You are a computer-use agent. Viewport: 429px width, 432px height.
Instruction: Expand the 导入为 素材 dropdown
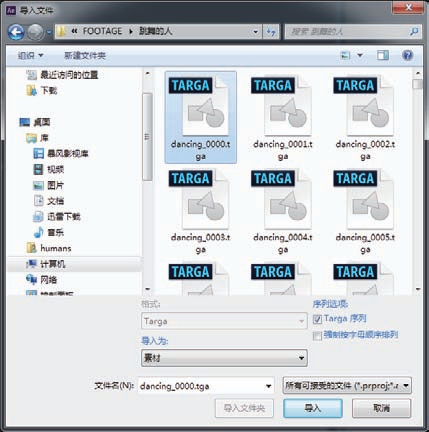click(x=224, y=358)
